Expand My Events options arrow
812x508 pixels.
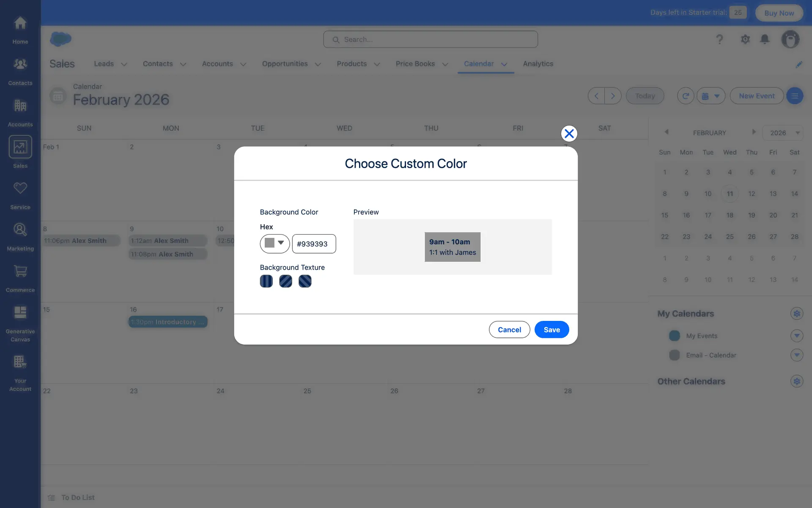click(x=797, y=336)
